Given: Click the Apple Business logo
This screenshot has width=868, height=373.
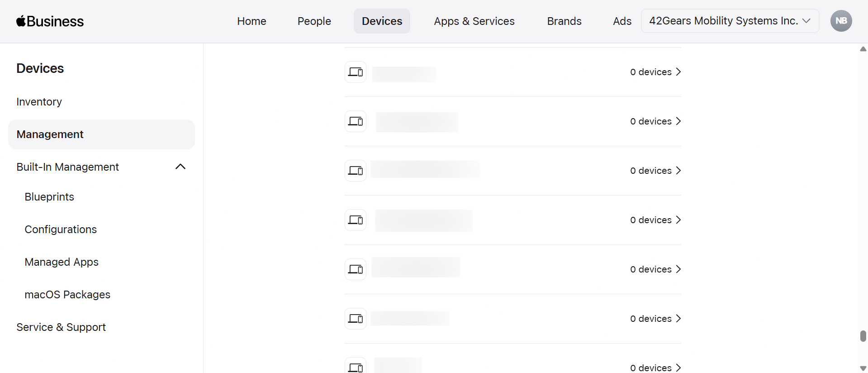Looking at the screenshot, I should [50, 21].
